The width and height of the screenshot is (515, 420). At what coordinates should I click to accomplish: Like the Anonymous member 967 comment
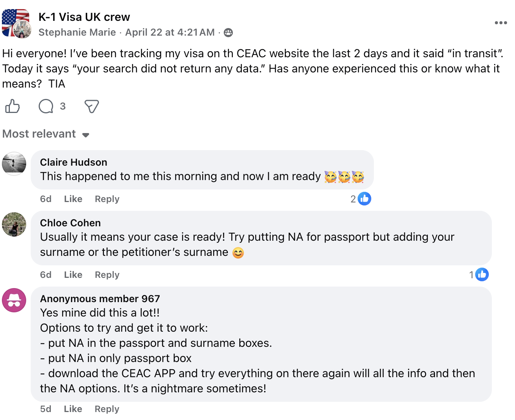(x=73, y=409)
